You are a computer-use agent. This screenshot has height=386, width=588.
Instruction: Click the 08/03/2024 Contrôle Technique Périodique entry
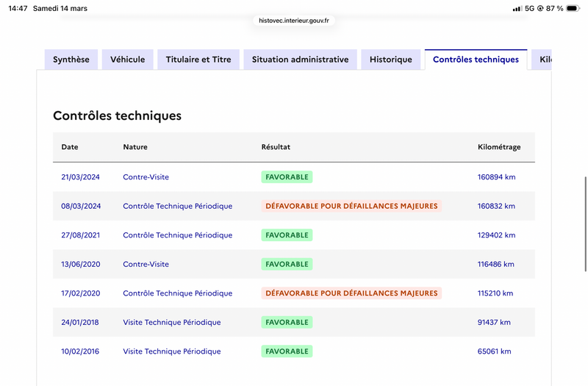pyautogui.click(x=177, y=206)
